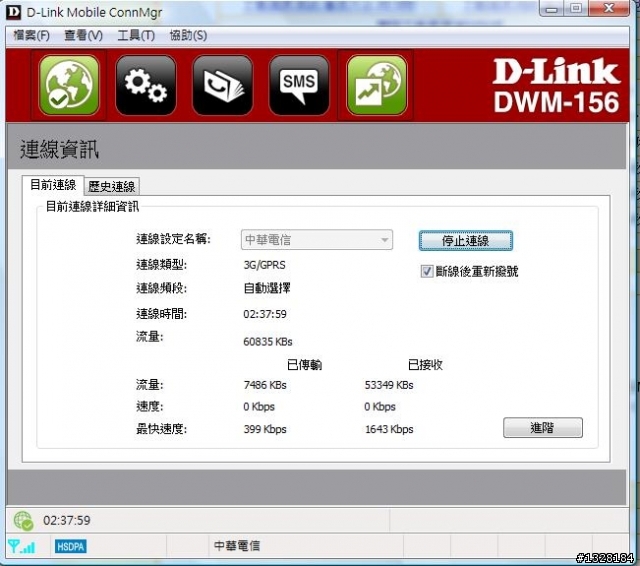Click the 53349 KBs received value
This screenshot has width=640, height=566.
coord(389,385)
